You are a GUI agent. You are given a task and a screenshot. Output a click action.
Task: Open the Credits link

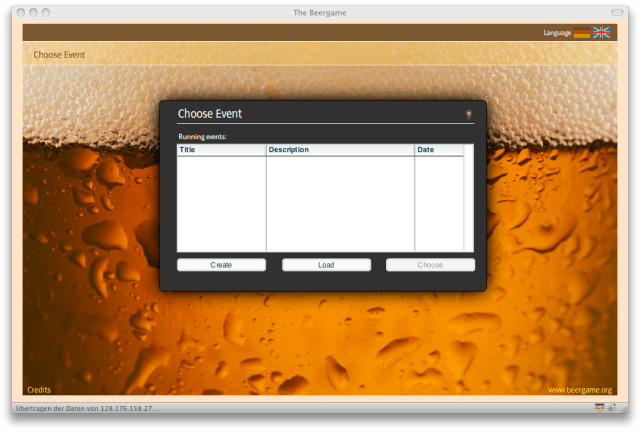coord(39,390)
